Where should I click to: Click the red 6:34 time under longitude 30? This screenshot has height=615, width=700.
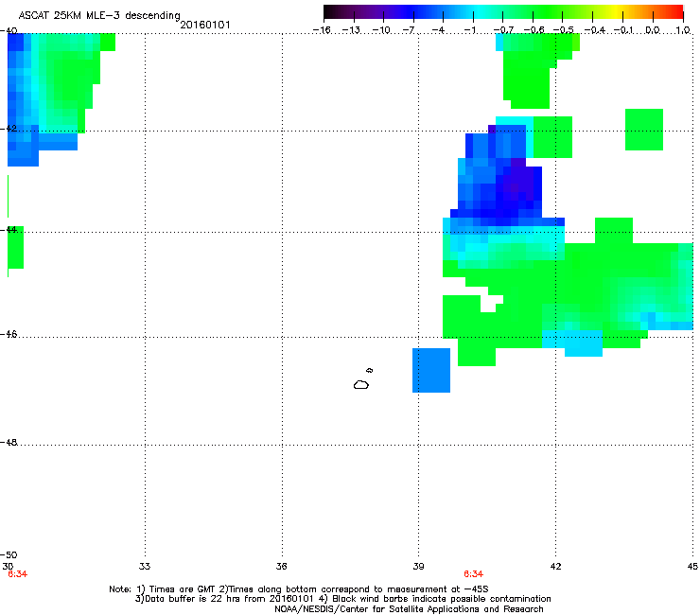tap(17, 574)
